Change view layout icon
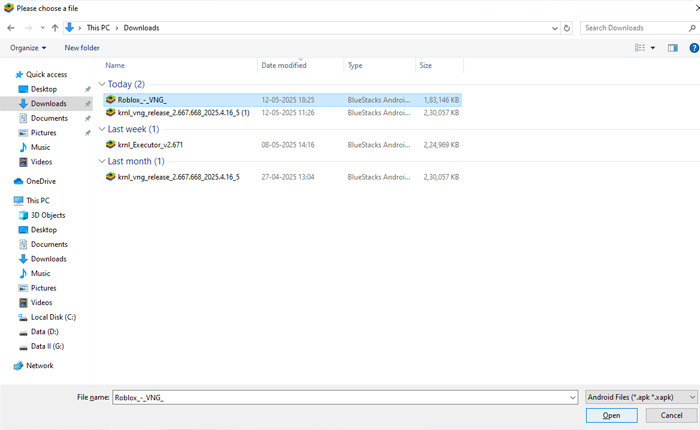Screen dimensions: 700x430 tap(640, 48)
